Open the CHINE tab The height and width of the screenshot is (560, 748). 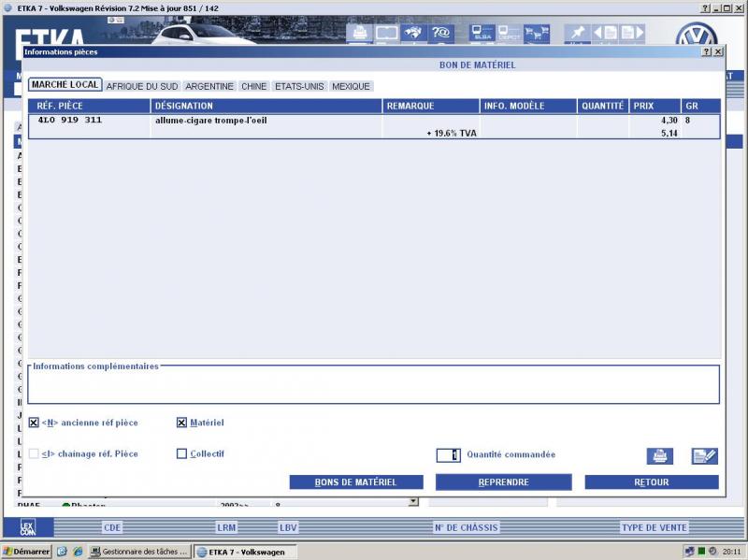(253, 86)
